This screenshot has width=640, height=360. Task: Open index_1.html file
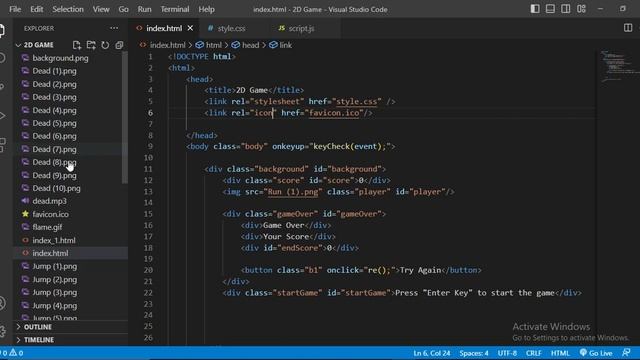(54, 240)
